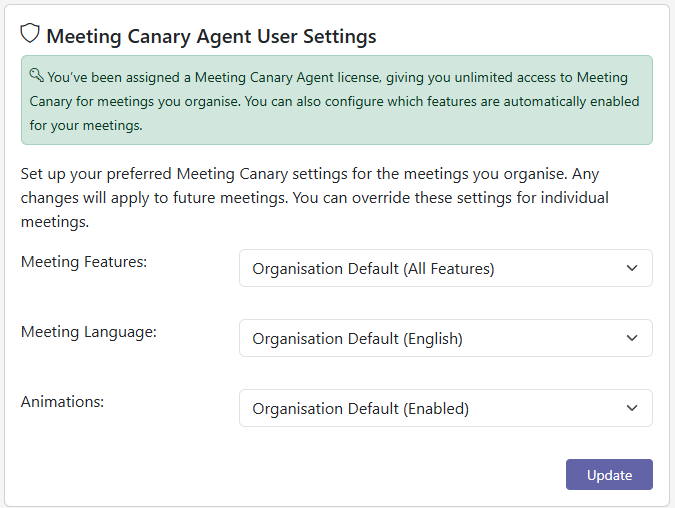This screenshot has height=508, width=675.
Task: Select the 'Organisation Default (English)' value text
Action: coord(357,338)
